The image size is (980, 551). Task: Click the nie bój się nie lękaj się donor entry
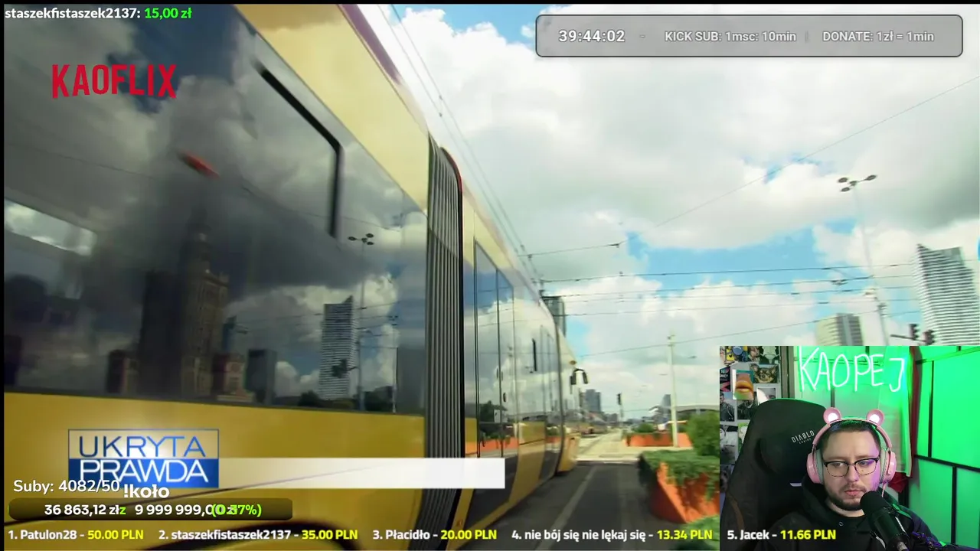612,535
